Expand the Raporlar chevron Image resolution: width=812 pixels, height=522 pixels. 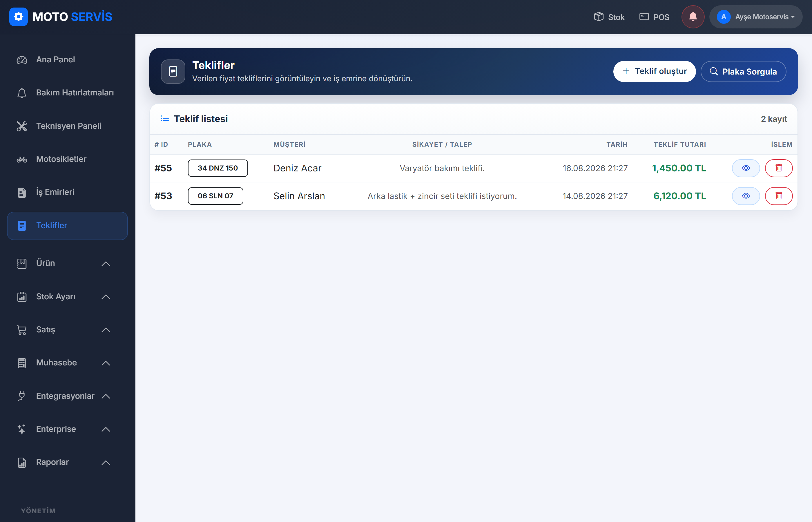click(106, 463)
